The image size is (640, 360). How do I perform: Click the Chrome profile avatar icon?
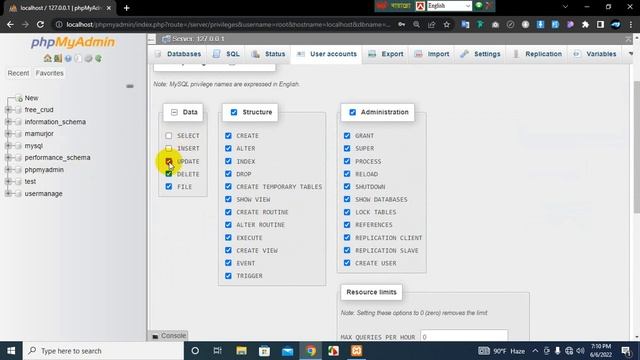coord(616,24)
